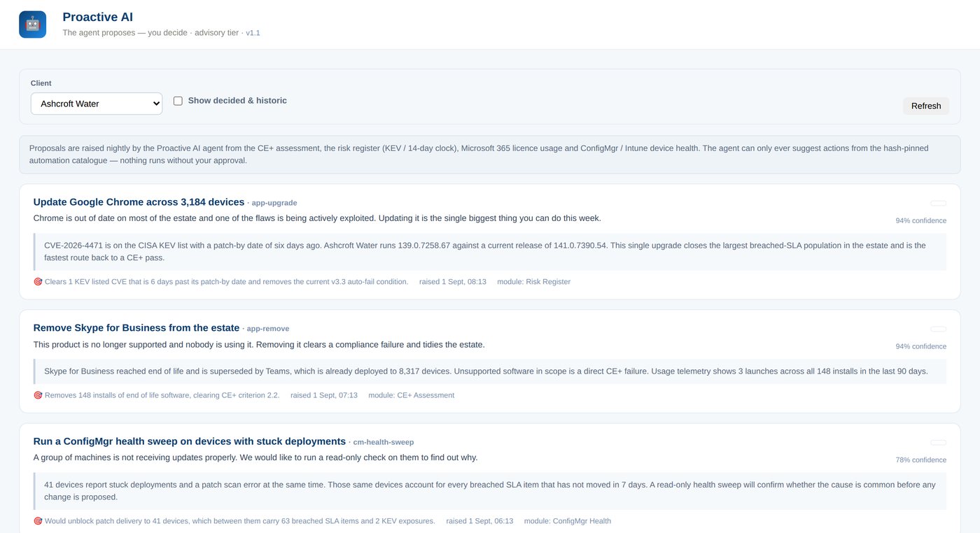Refresh the proposals list

click(x=926, y=106)
